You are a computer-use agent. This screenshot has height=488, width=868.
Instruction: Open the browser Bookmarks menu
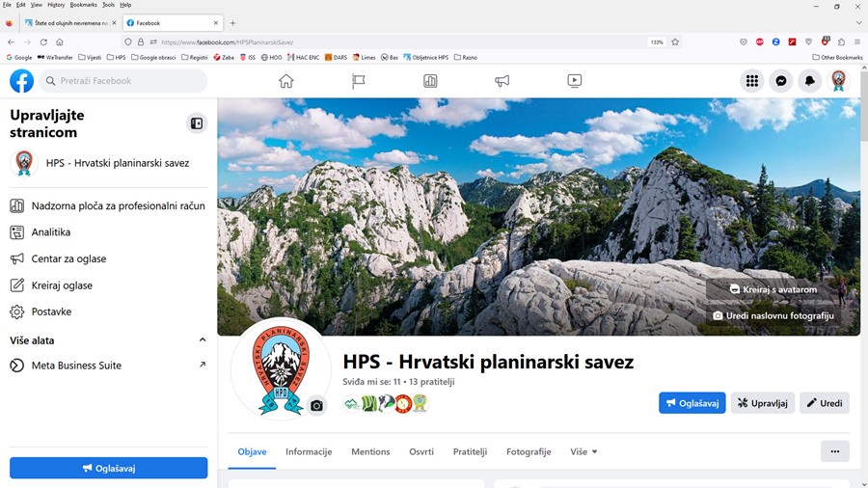coord(84,5)
